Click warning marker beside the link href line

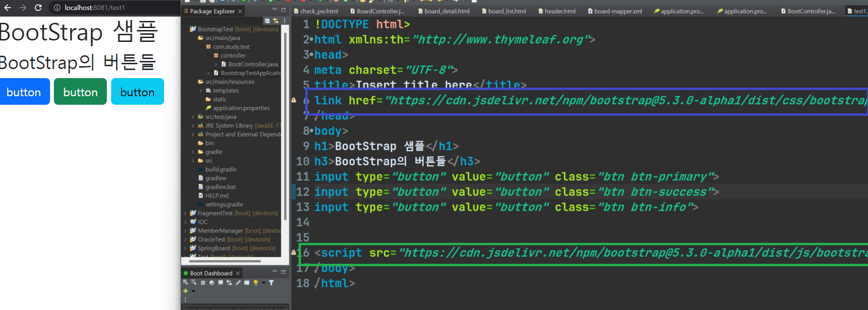click(294, 100)
